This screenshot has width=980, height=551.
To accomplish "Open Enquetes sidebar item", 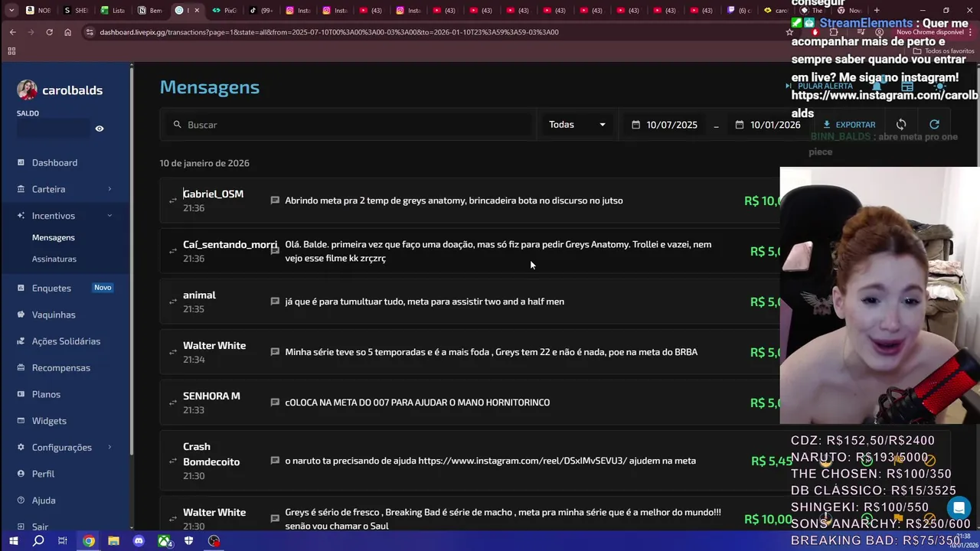I will coord(51,288).
